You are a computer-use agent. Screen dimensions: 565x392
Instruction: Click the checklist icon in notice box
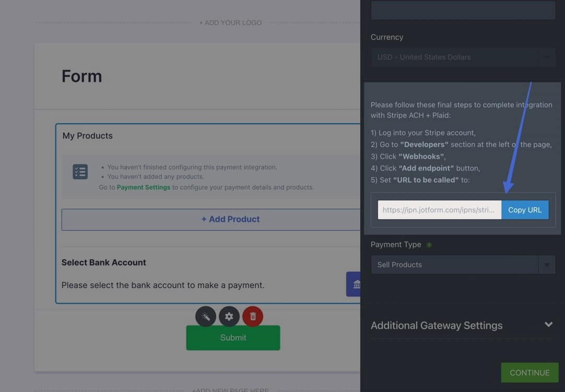tap(80, 172)
